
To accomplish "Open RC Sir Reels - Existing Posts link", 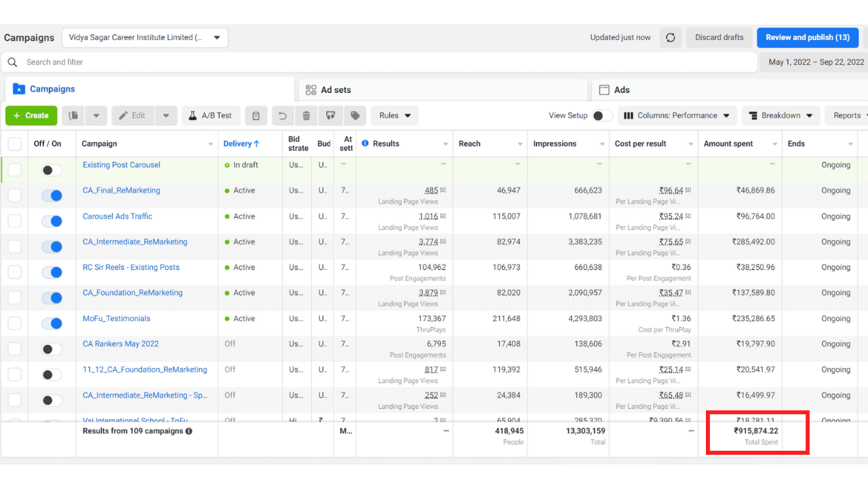I will click(x=131, y=267).
